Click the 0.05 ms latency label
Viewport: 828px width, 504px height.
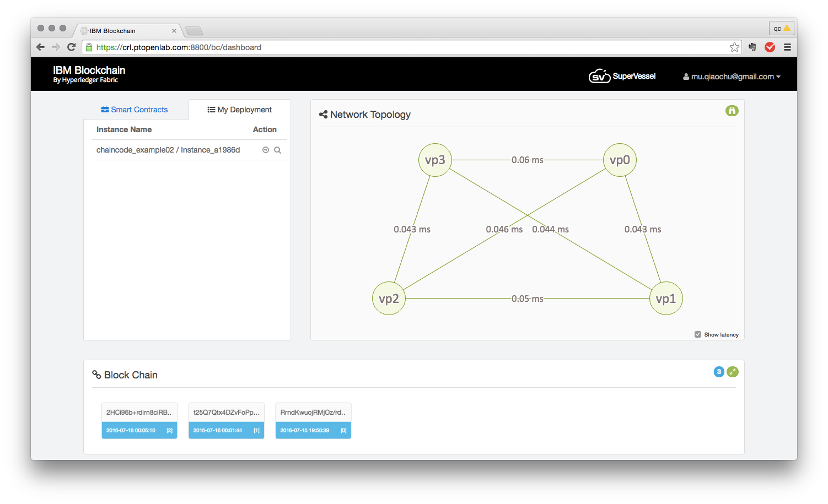click(x=528, y=299)
